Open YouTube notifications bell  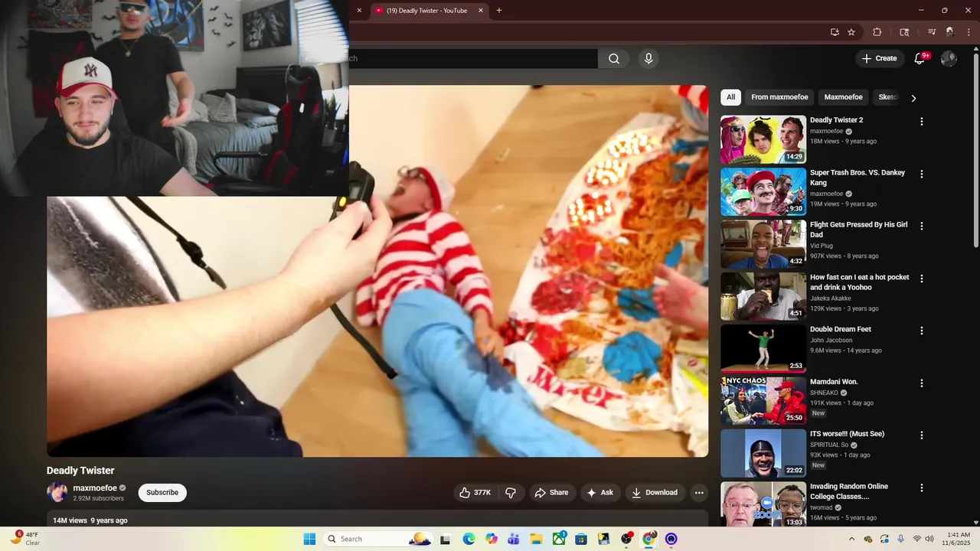(920, 59)
